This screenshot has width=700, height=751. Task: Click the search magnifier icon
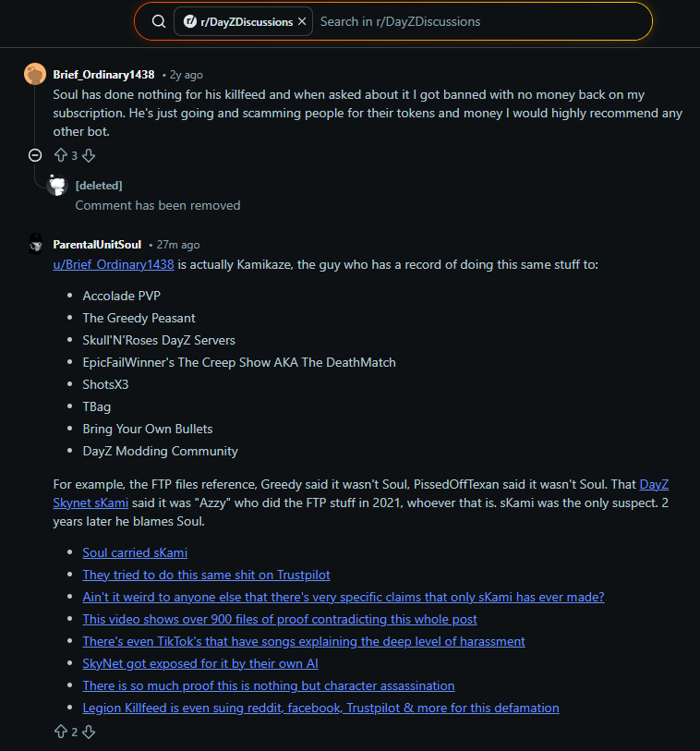(x=159, y=21)
